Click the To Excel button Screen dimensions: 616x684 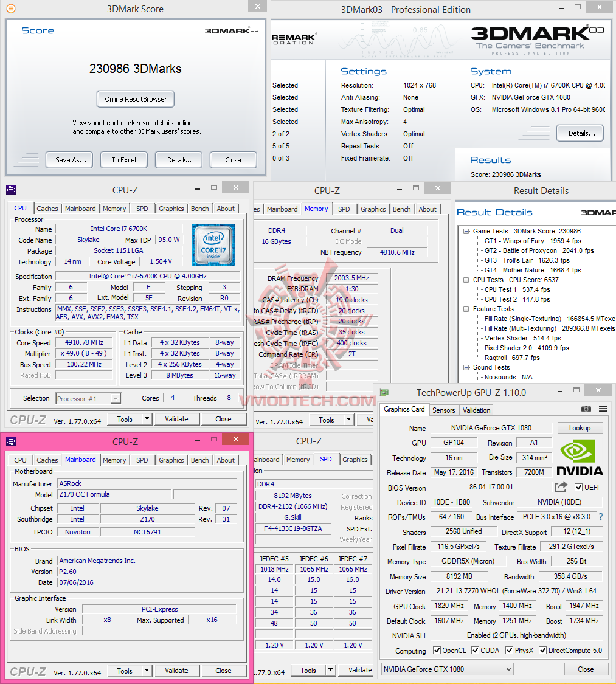[x=124, y=160]
